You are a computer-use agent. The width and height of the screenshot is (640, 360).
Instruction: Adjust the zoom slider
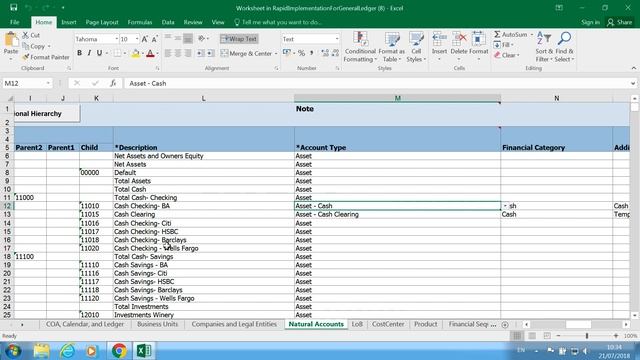(x=587, y=336)
